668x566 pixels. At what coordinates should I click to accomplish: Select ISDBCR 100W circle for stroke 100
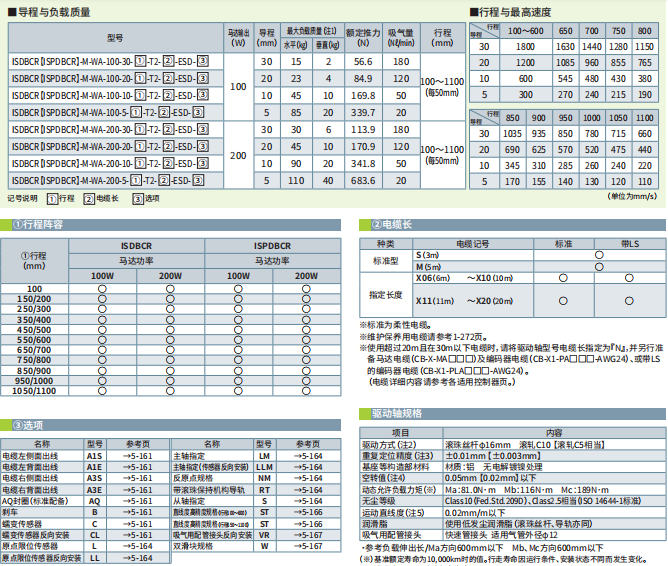[102, 289]
